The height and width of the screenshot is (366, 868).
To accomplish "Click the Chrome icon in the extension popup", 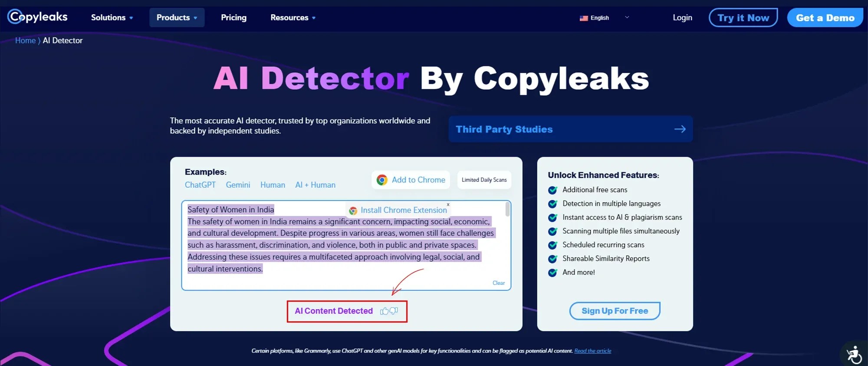I will pyautogui.click(x=353, y=211).
